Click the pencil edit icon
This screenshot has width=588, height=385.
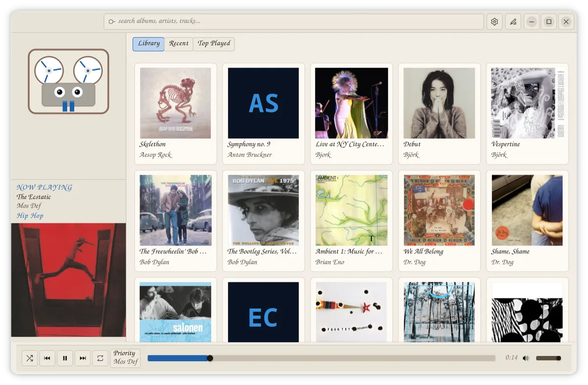[513, 22]
